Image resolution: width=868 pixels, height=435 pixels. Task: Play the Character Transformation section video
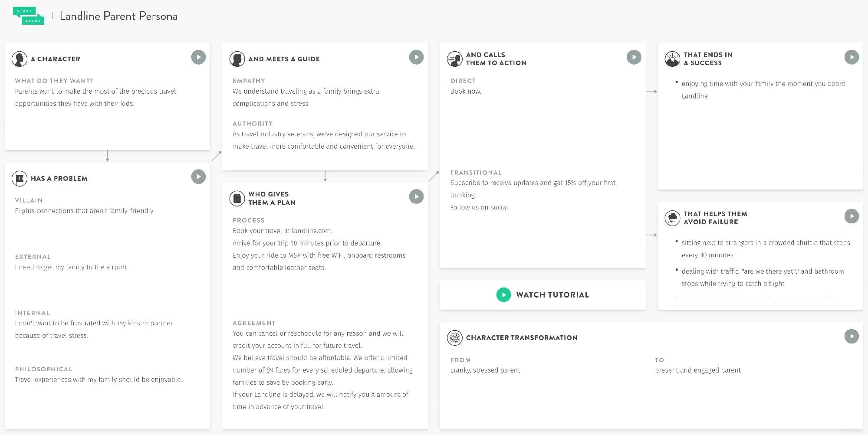[852, 336]
